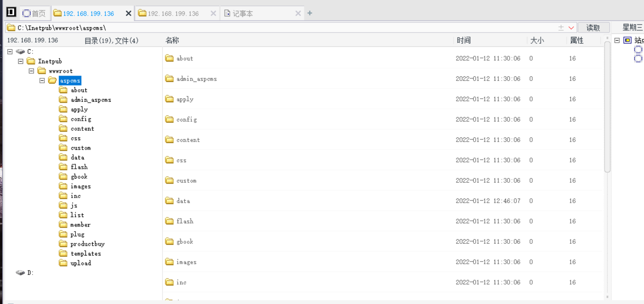Click the config folder icon in file list
Image resolution: width=644 pixels, height=304 pixels.
point(170,119)
